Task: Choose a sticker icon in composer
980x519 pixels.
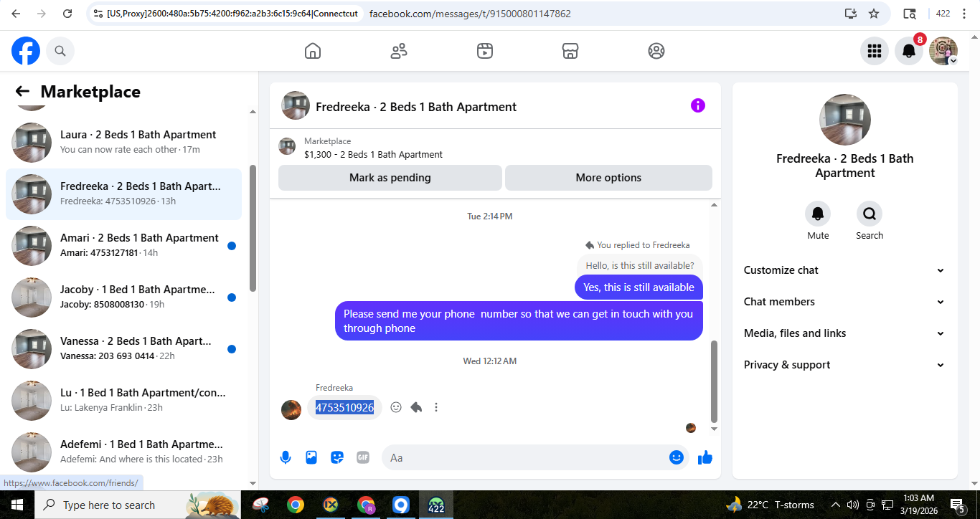Action: coord(337,457)
